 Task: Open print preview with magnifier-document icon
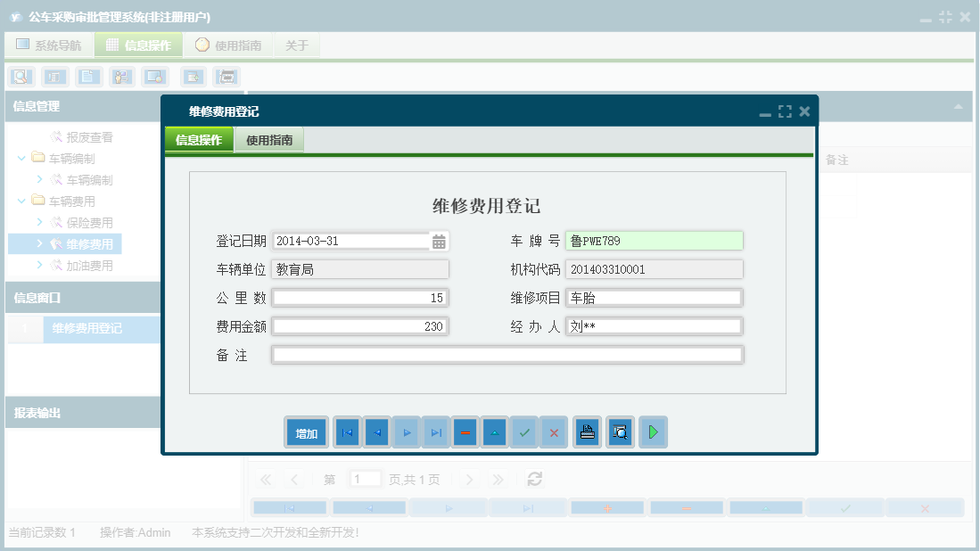619,432
